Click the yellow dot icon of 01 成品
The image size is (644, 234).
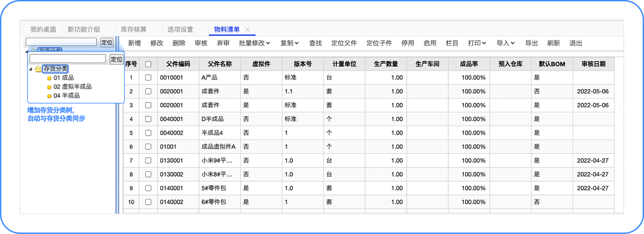(x=49, y=78)
